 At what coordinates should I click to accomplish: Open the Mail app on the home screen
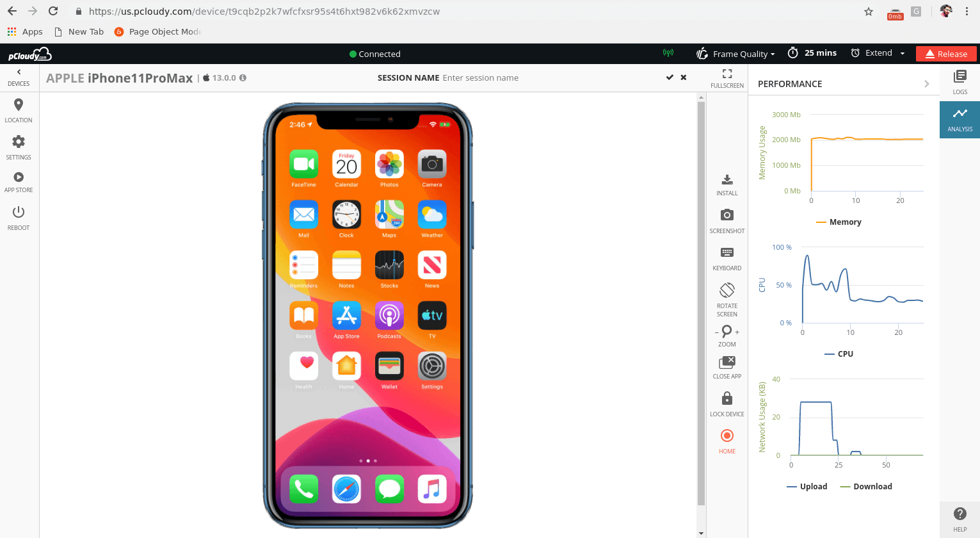click(304, 215)
